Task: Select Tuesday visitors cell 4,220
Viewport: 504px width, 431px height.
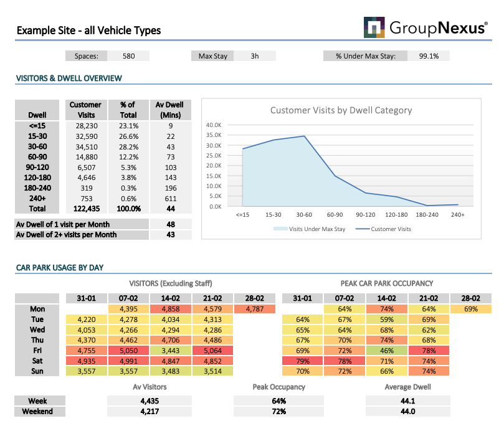Action: point(87,320)
